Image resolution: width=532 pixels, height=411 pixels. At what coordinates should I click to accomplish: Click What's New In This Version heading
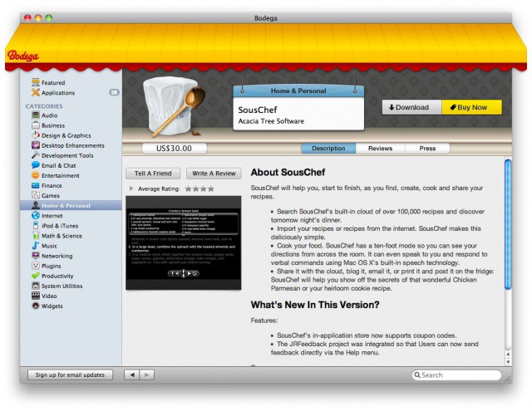point(315,305)
